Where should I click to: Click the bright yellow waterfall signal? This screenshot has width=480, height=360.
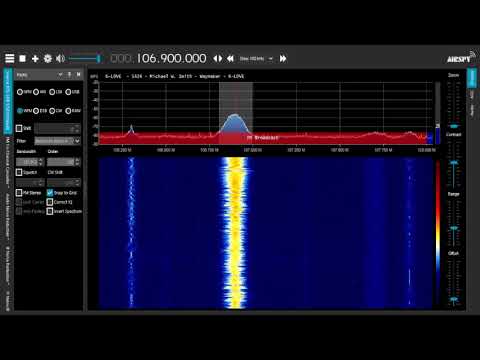coord(235,233)
